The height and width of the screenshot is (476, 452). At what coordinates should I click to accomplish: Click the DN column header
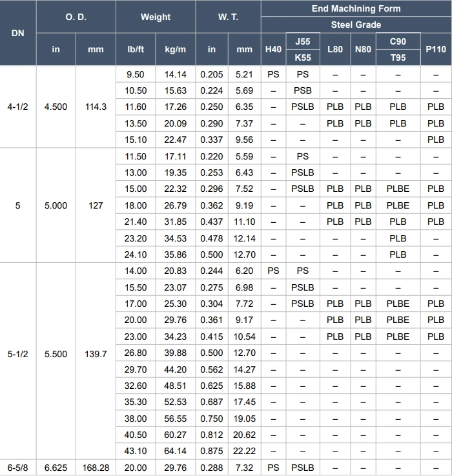[x=17, y=33]
